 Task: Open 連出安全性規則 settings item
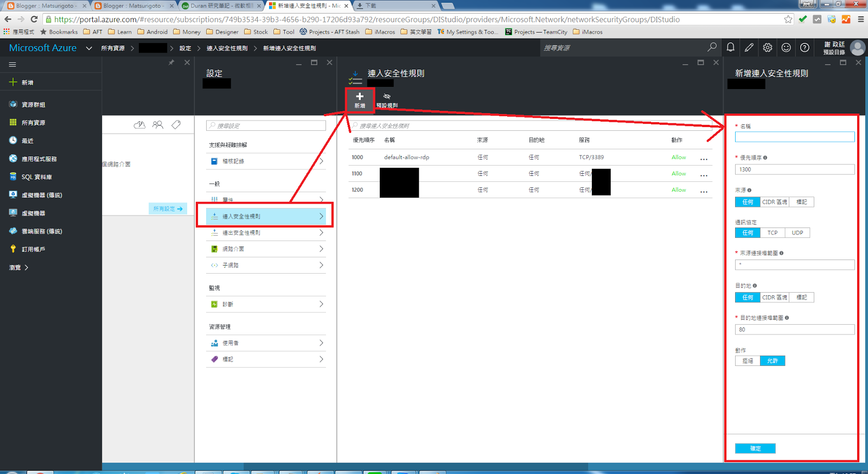[x=266, y=232]
